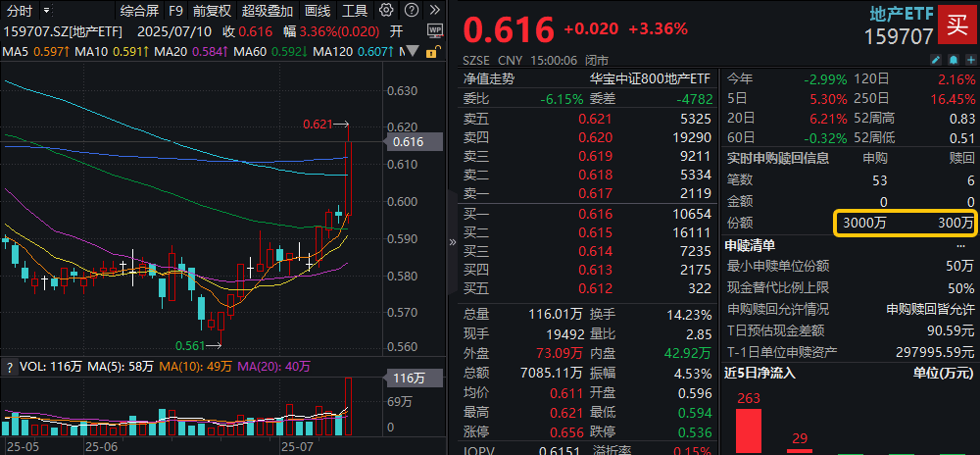Click the 委比 value -6.15%
The image size is (980, 455).
point(562,99)
